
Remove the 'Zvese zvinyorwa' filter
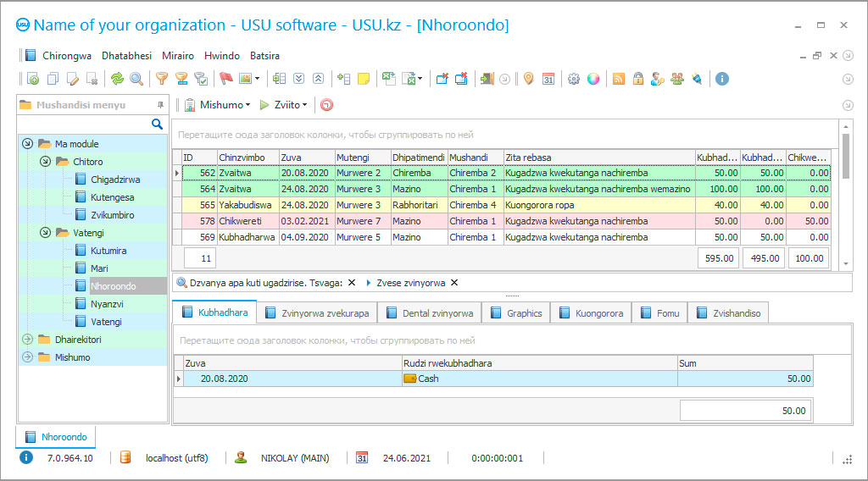click(454, 283)
